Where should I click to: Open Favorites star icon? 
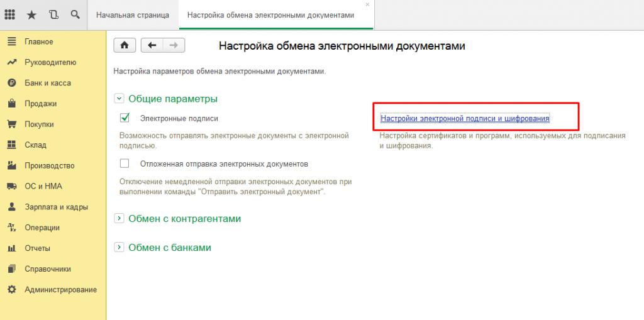point(31,14)
